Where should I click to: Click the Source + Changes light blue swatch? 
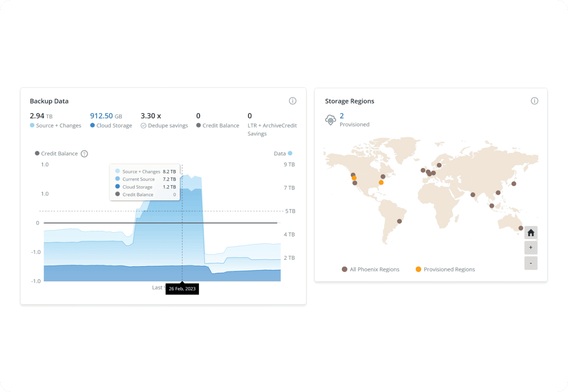tap(32, 125)
